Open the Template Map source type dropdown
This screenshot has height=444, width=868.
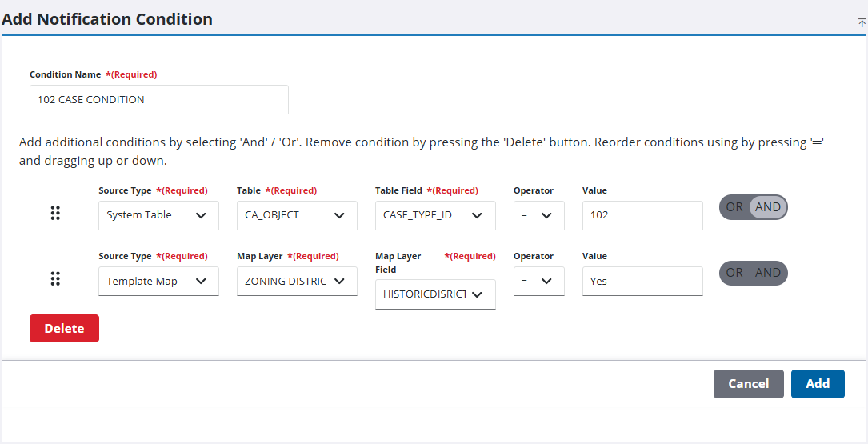158,282
